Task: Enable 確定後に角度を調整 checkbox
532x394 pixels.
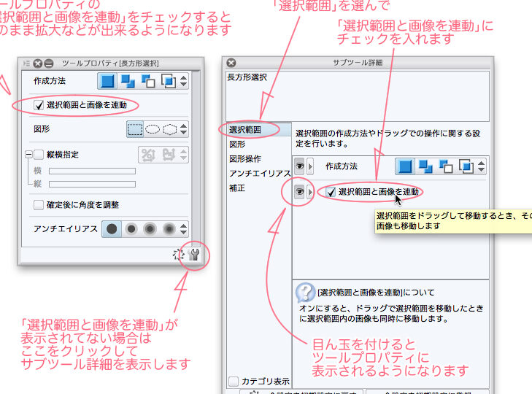Action: point(39,205)
